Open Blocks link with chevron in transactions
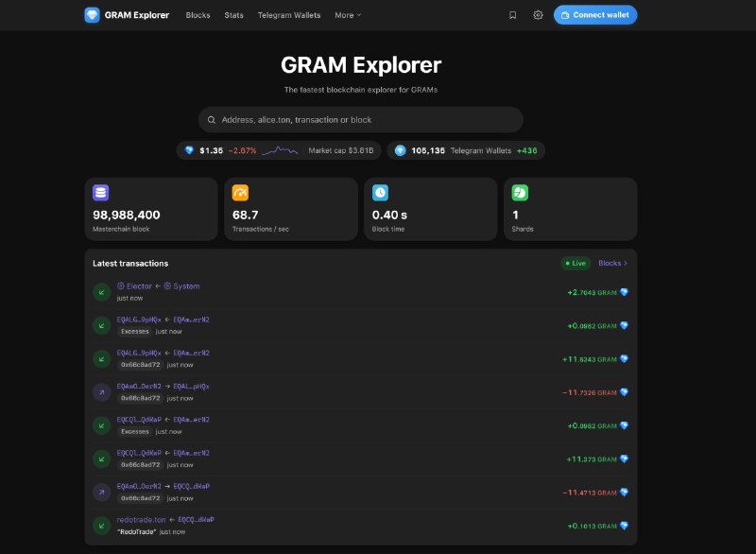 click(x=612, y=263)
